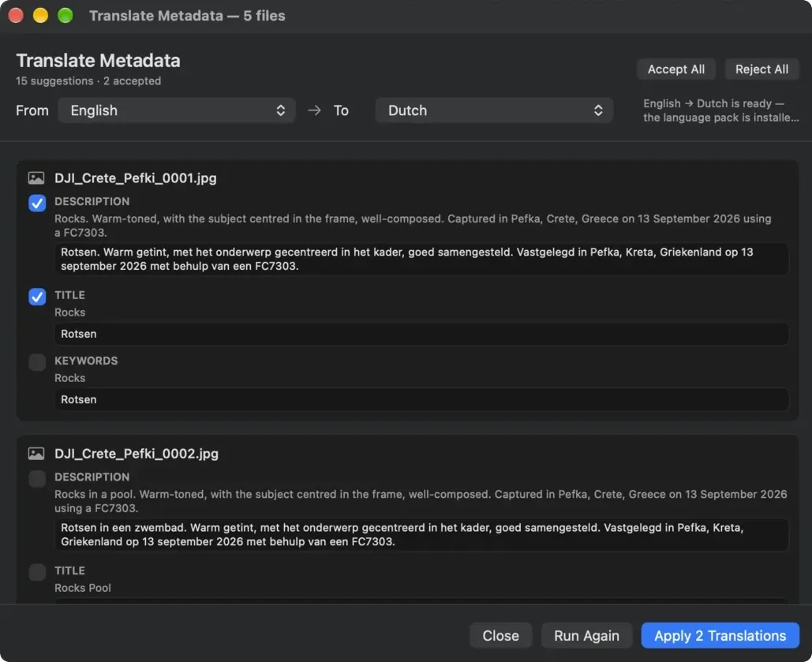Click the green zoom window button
Viewport: 812px width, 662px height.
click(65, 16)
